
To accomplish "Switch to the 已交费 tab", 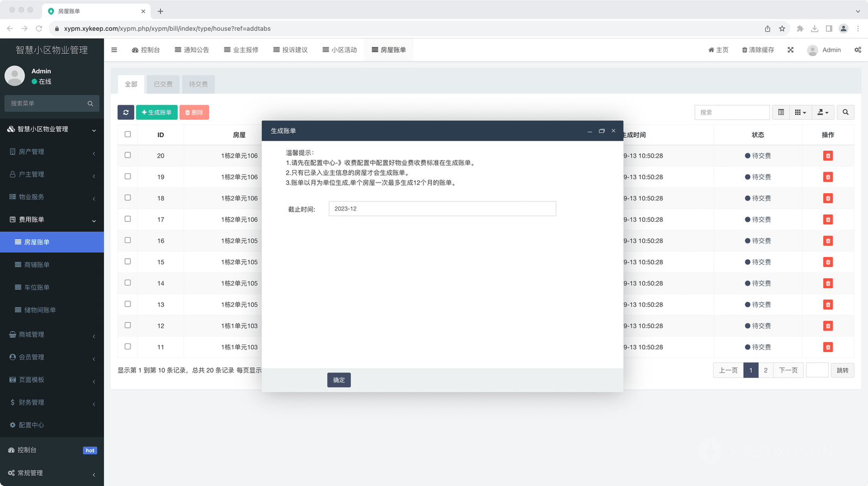I will point(163,84).
